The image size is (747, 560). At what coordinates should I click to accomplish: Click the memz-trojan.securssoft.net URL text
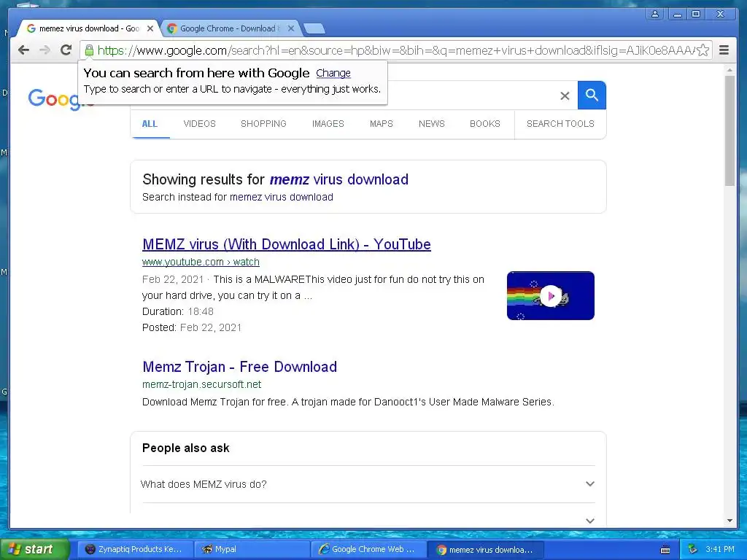(201, 384)
